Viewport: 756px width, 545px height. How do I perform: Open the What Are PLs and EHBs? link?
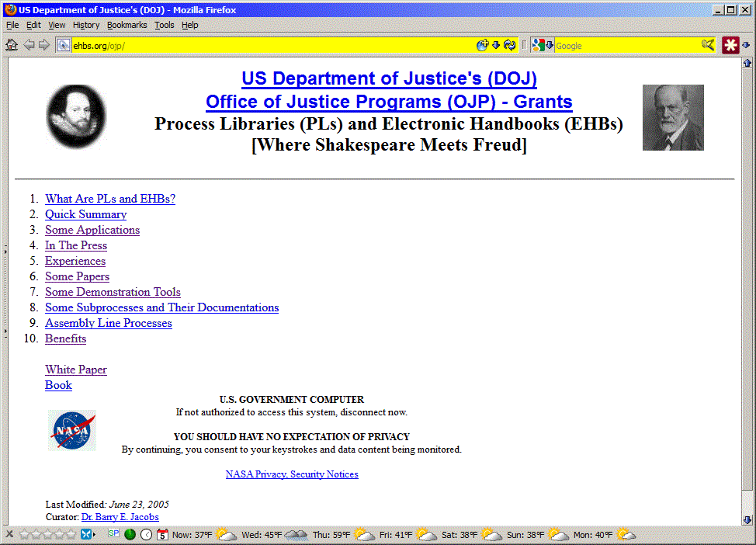pos(110,199)
